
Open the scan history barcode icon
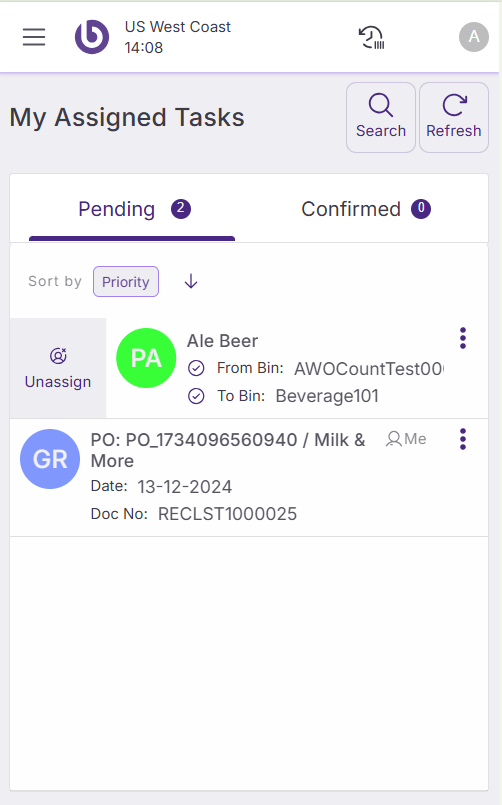pyautogui.click(x=371, y=37)
